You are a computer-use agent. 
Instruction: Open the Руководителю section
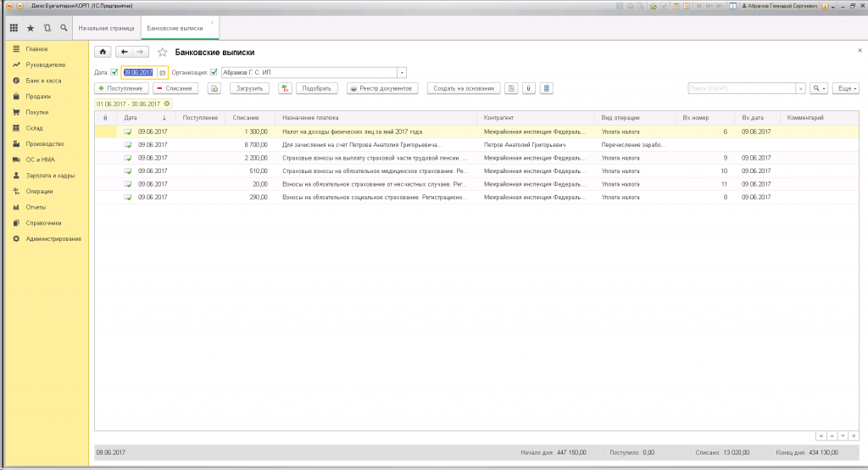click(x=46, y=64)
